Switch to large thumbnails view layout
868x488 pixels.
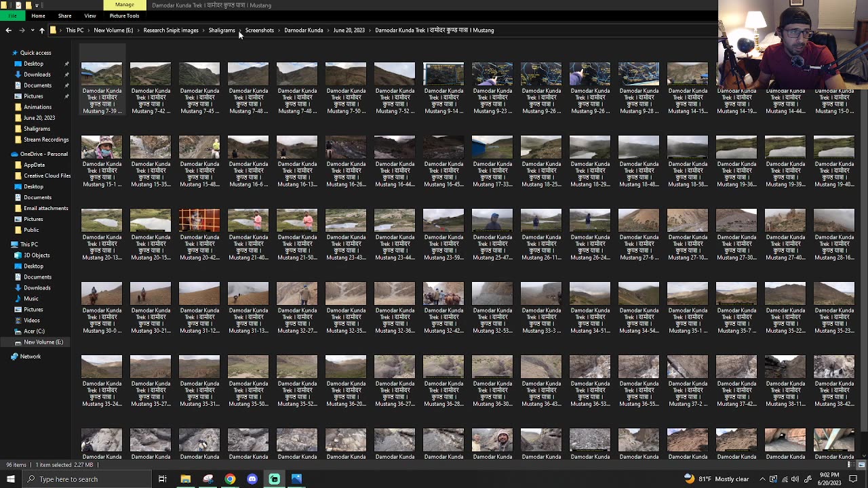tap(862, 465)
